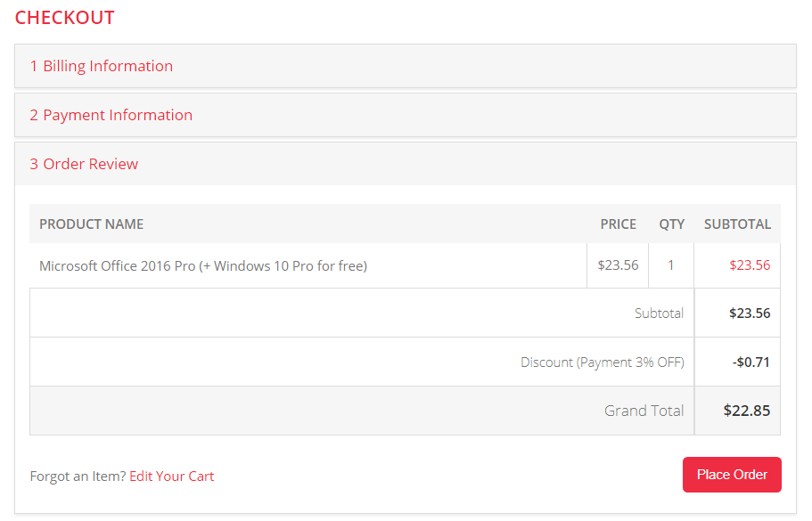Click the Grand Total label
This screenshot has width=812, height=521.
coord(644,411)
